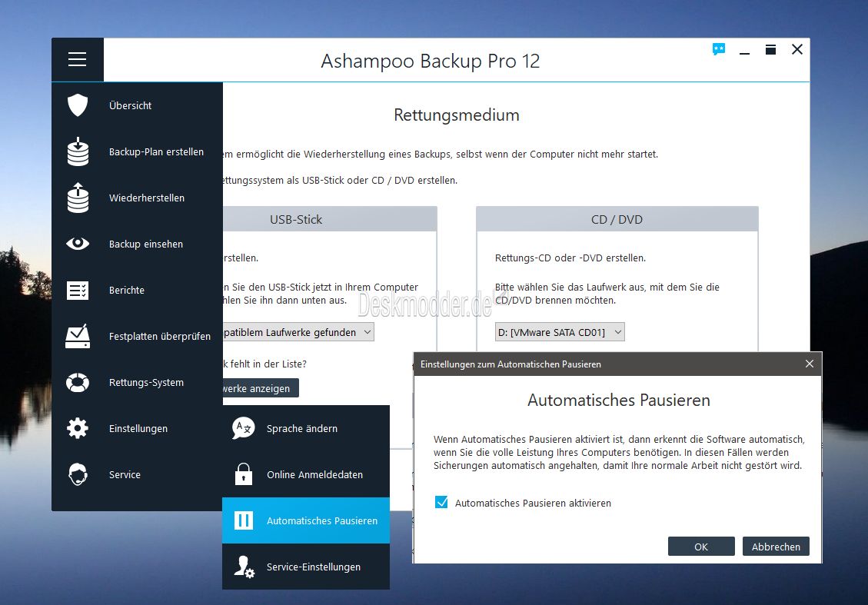The height and width of the screenshot is (605, 868).
Task: Click the Wiederherstellen restore icon
Action: click(78, 198)
